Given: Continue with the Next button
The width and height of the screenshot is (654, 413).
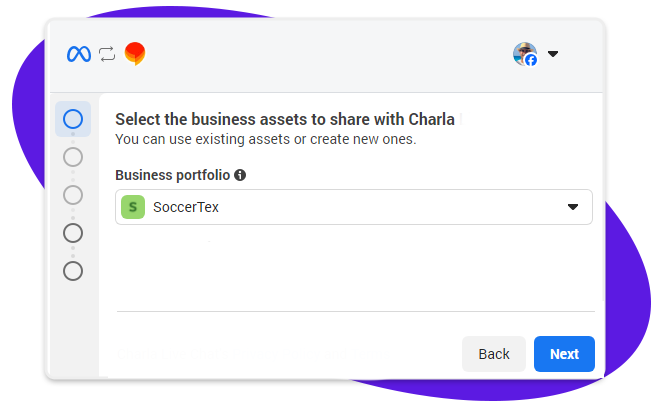Looking at the screenshot, I should pos(564,354).
